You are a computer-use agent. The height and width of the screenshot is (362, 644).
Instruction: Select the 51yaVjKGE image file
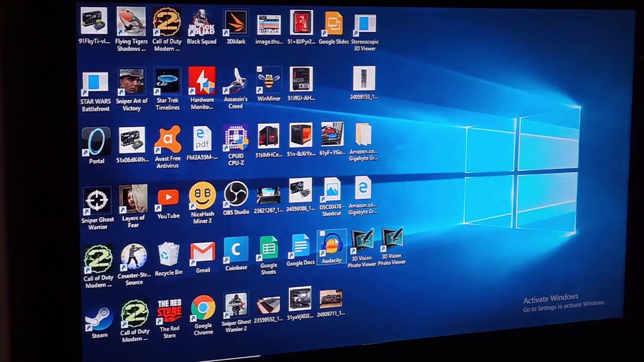[300, 303]
